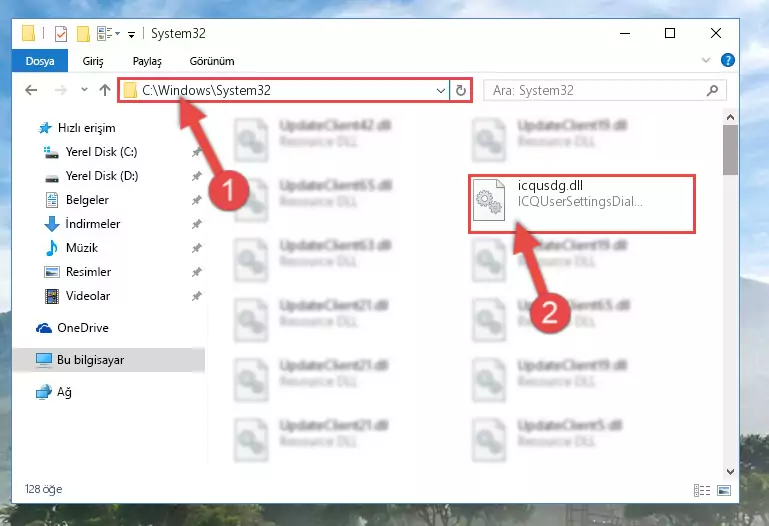Click pin icon beside Videolar
This screenshot has height=526, width=769.
point(196,296)
